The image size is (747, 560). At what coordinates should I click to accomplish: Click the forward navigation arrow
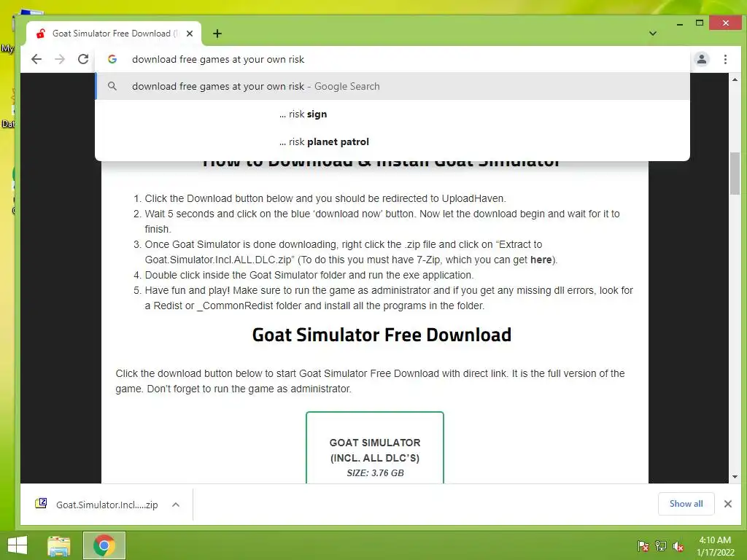(x=60, y=59)
